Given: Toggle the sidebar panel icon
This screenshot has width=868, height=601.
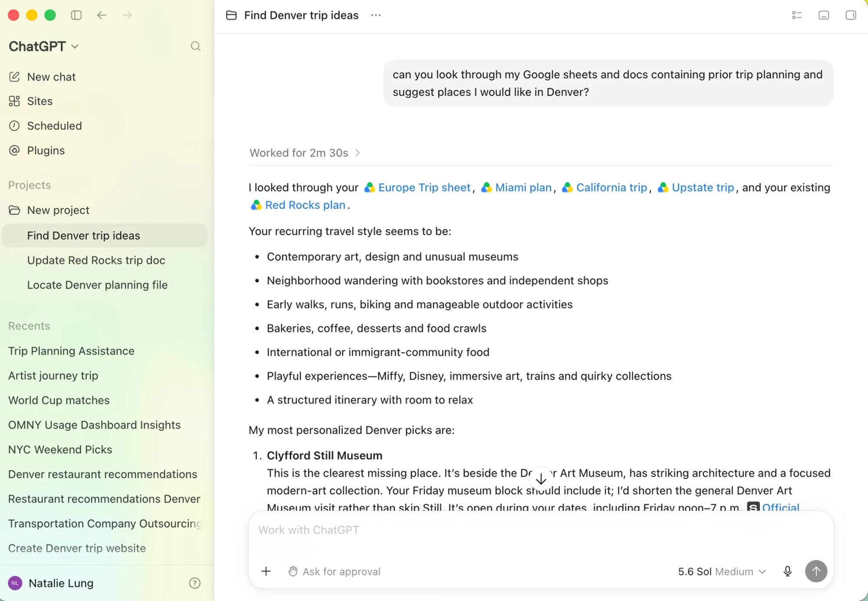Looking at the screenshot, I should 76,15.
